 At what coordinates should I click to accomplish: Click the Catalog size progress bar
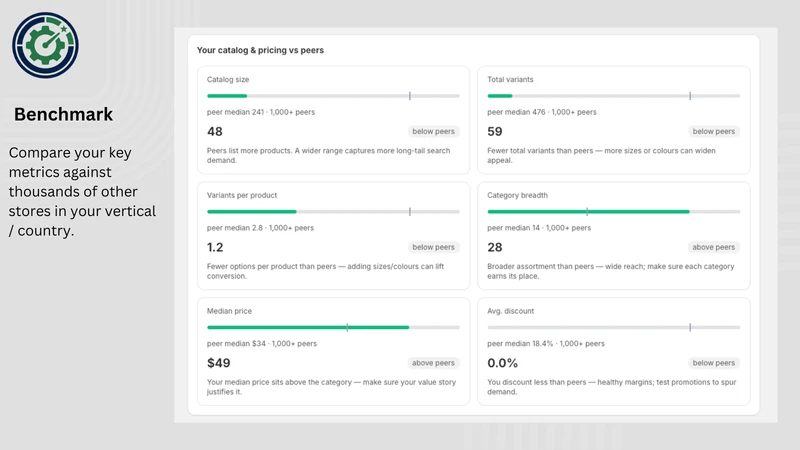(x=333, y=96)
